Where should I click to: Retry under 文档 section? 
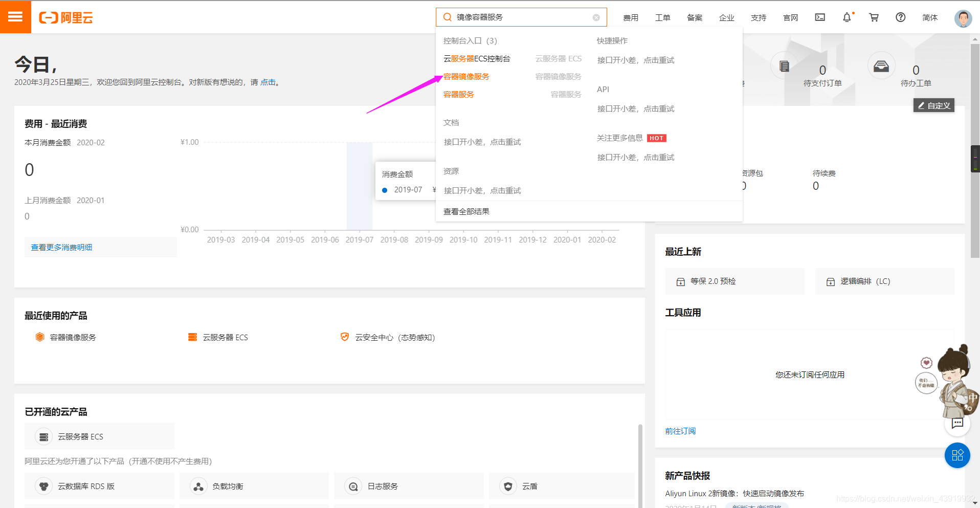click(x=482, y=142)
